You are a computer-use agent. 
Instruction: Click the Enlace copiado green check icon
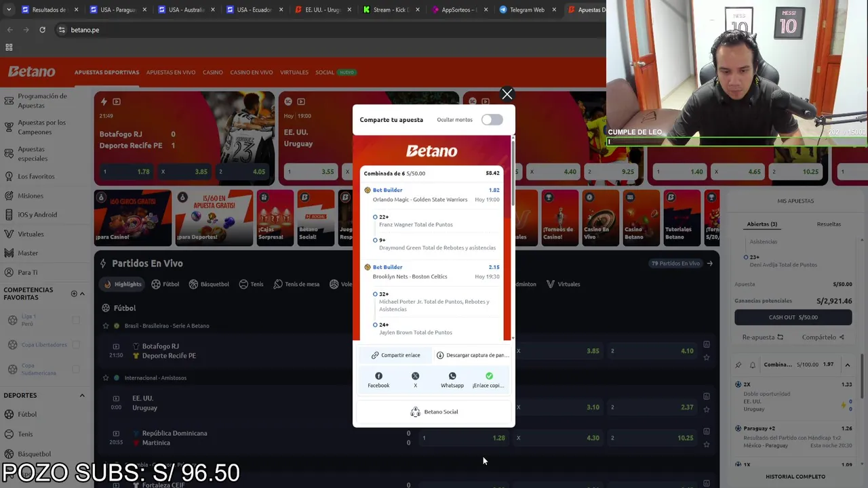[489, 375]
